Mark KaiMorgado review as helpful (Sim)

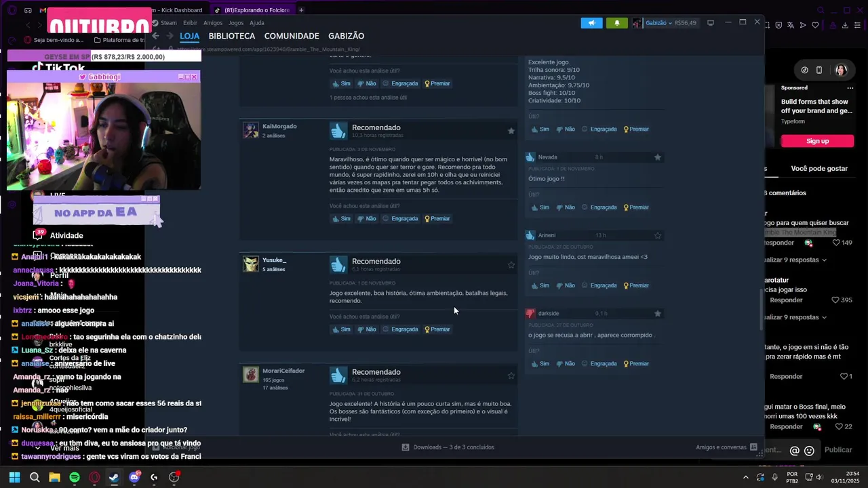[x=341, y=219]
